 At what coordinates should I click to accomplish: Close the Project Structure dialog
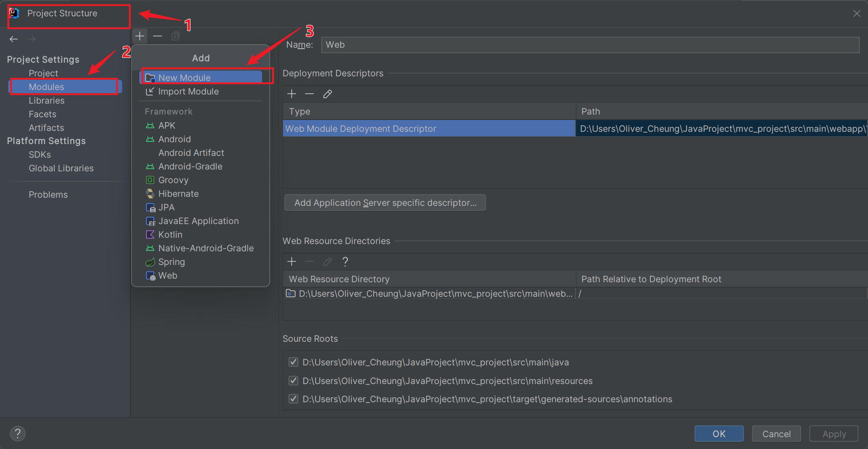pos(857,13)
